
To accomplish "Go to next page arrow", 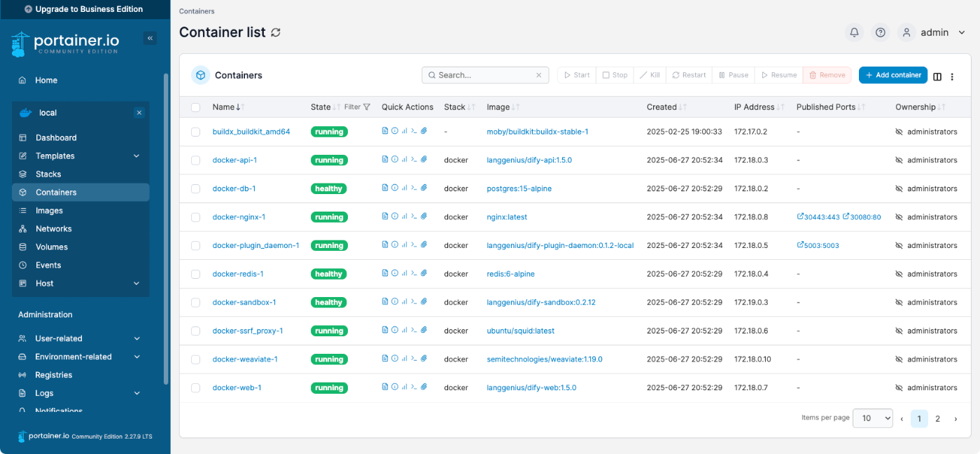I will point(955,419).
